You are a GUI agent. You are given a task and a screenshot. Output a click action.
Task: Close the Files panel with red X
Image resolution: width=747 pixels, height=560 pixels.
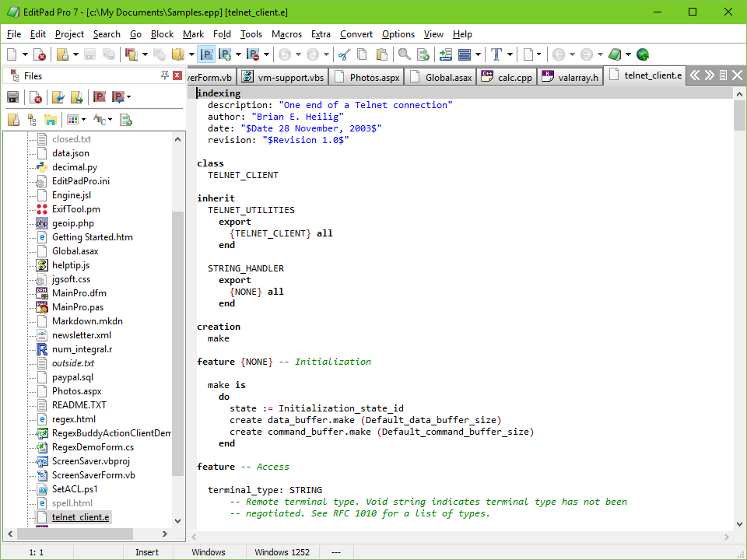[x=177, y=75]
